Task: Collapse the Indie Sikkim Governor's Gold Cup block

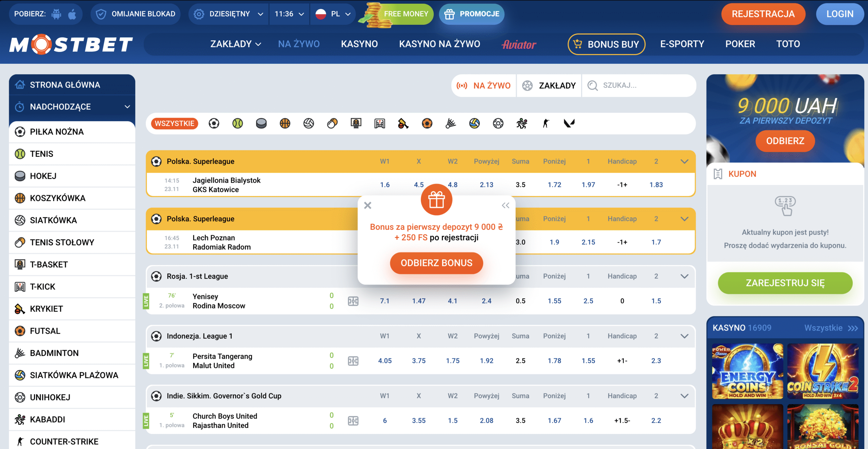Action: point(685,396)
